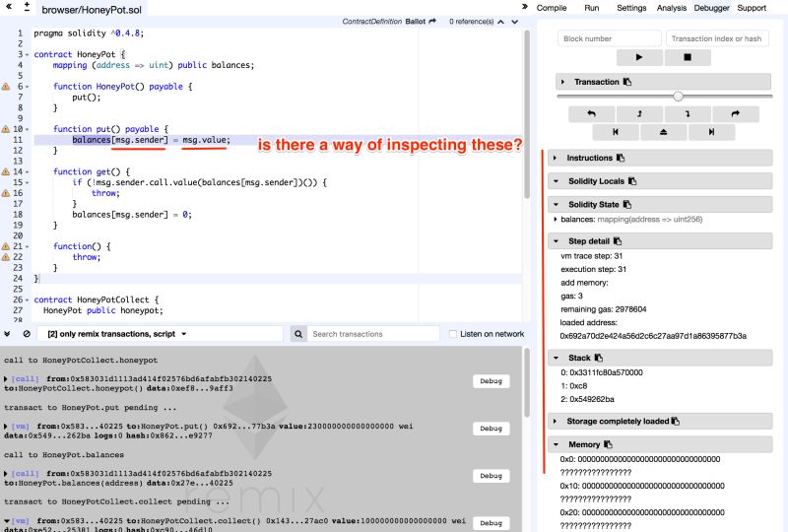The image size is (788, 532).
Task: Go to next reference arrow
Action: tap(514, 22)
